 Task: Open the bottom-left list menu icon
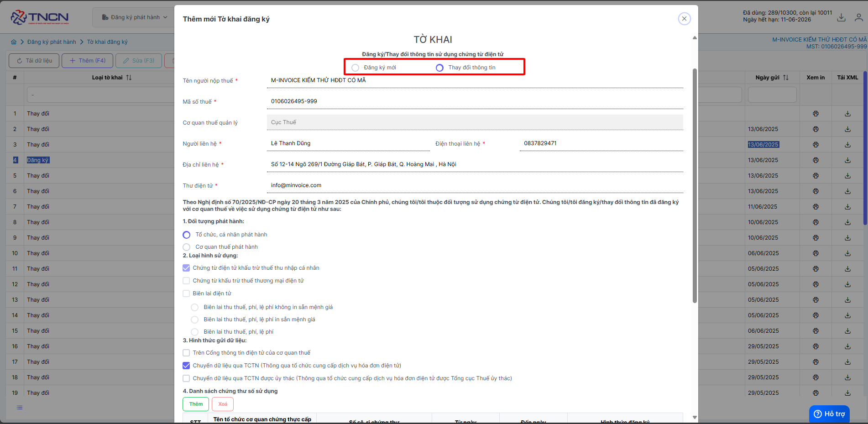[20, 408]
